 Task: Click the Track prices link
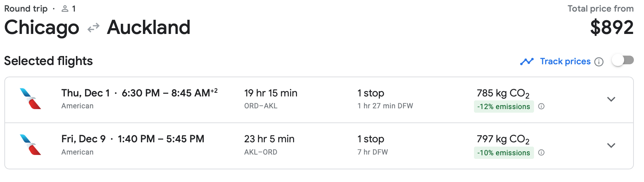pyautogui.click(x=565, y=61)
